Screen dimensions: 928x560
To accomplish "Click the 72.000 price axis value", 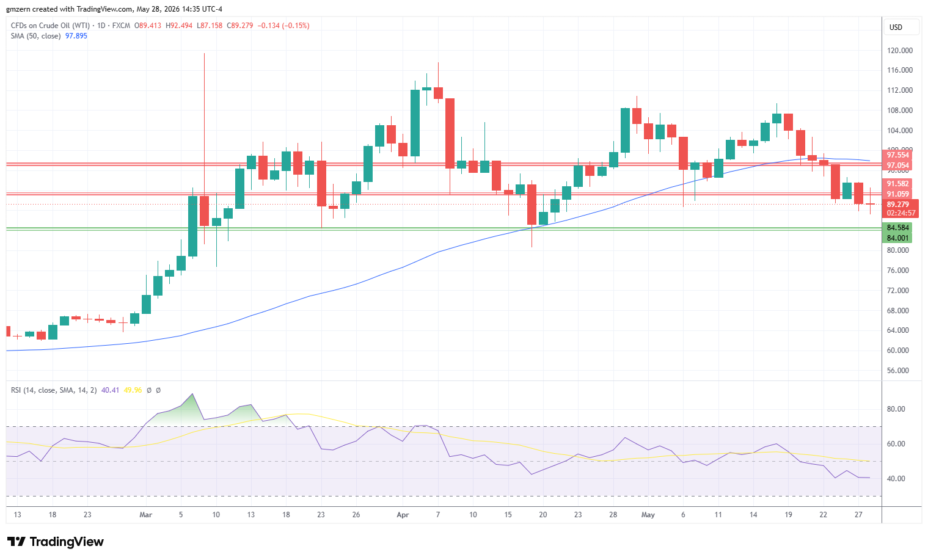I will coord(897,291).
